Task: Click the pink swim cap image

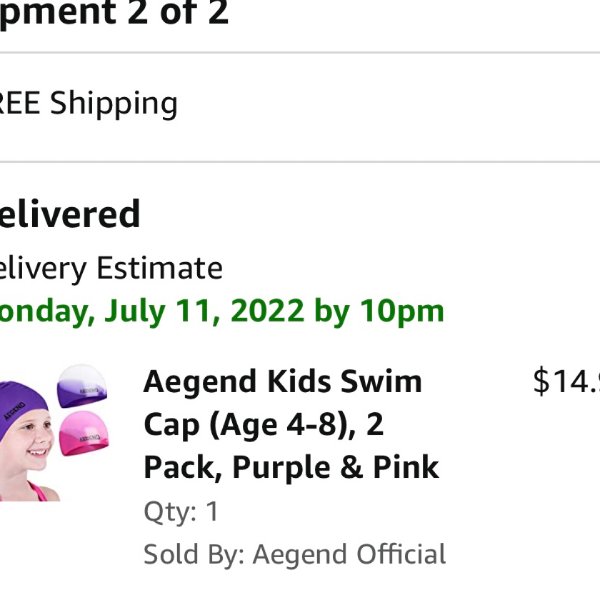Action: (x=83, y=433)
